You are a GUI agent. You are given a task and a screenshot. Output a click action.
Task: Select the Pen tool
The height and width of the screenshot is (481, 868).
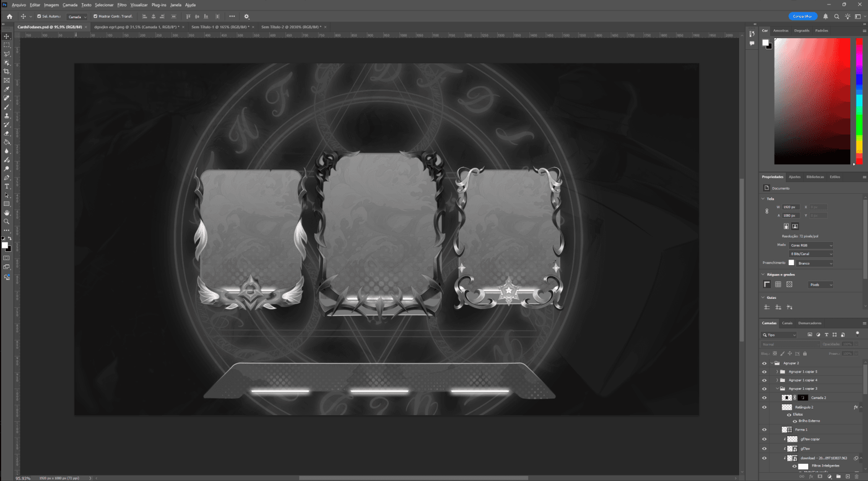pyautogui.click(x=7, y=178)
